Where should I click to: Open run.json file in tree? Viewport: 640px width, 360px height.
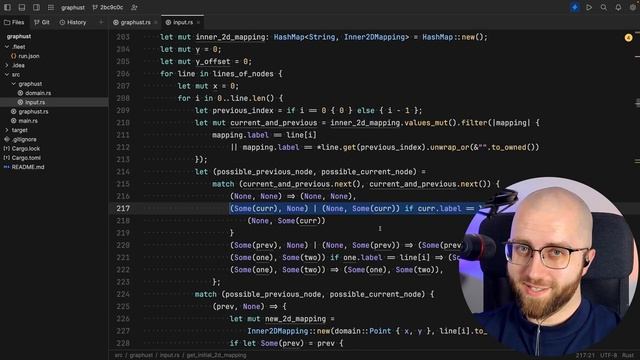(x=29, y=56)
